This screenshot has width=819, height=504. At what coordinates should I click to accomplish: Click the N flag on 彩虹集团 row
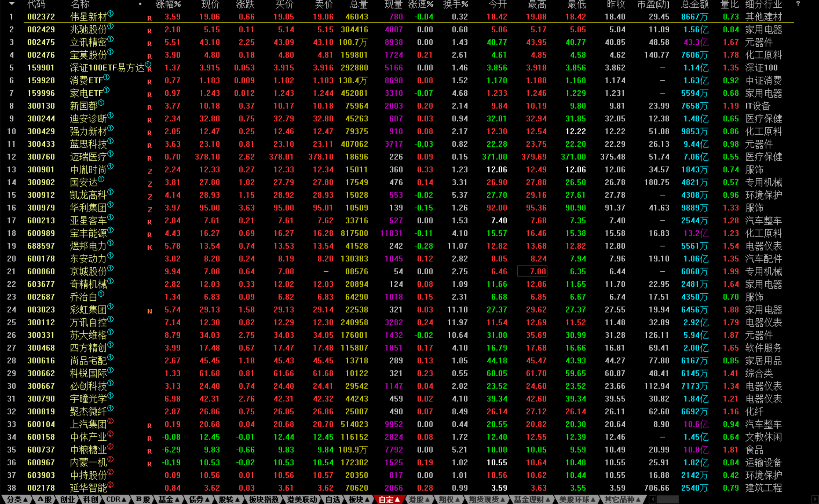(150, 311)
